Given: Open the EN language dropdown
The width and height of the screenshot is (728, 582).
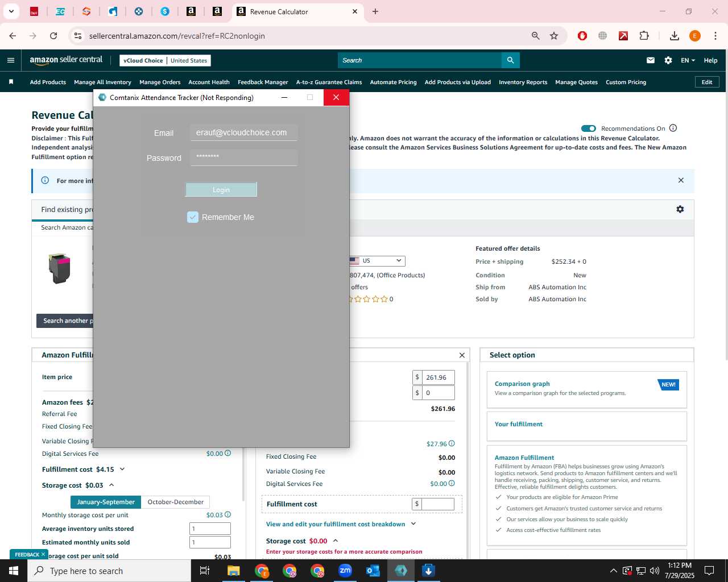Looking at the screenshot, I should (x=688, y=60).
